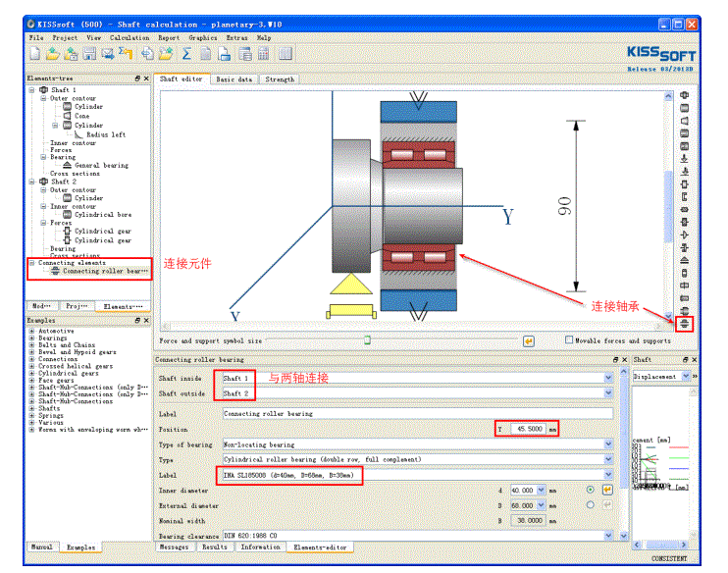Open the Graphics menu
The image size is (728, 573).
(x=202, y=37)
